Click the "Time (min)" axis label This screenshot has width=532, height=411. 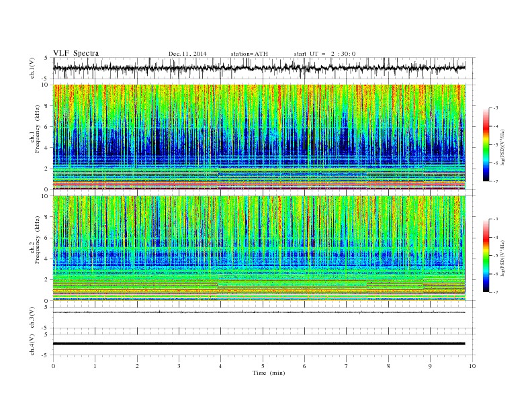pos(269,373)
